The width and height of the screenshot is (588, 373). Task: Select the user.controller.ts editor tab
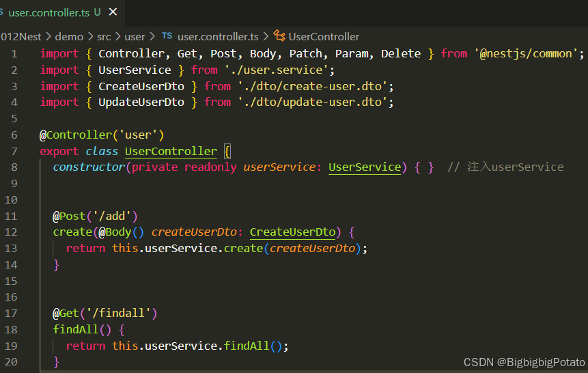coord(61,12)
